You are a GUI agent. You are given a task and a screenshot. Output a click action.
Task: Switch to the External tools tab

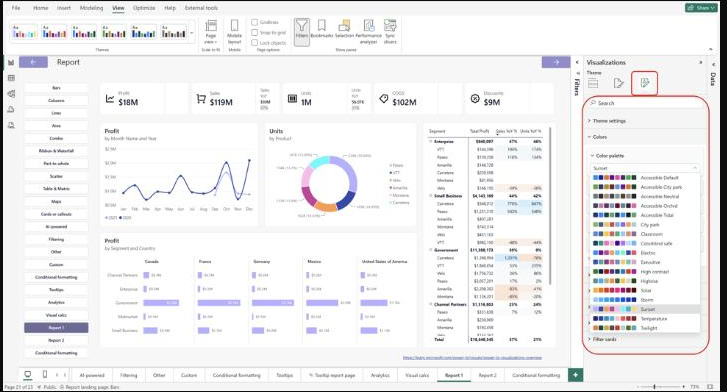click(201, 8)
